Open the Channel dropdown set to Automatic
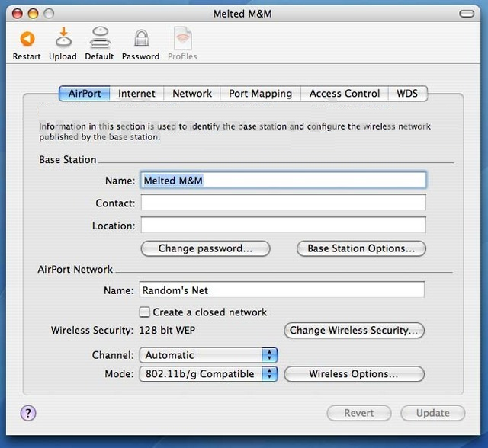The image size is (488, 448). 208,355
